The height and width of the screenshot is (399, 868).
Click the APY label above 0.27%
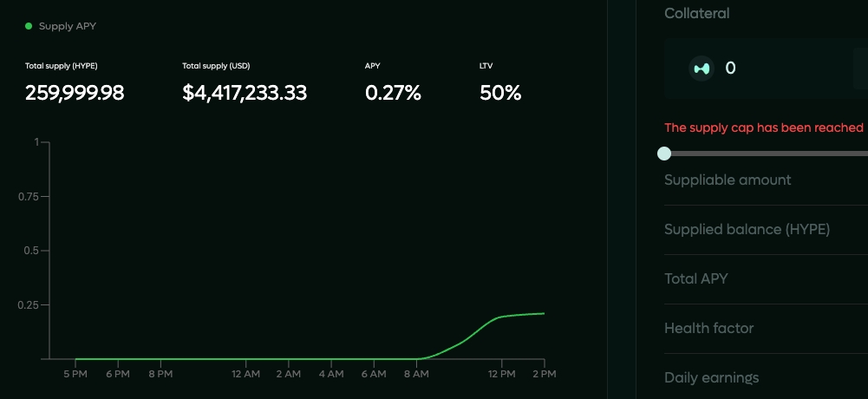point(373,66)
